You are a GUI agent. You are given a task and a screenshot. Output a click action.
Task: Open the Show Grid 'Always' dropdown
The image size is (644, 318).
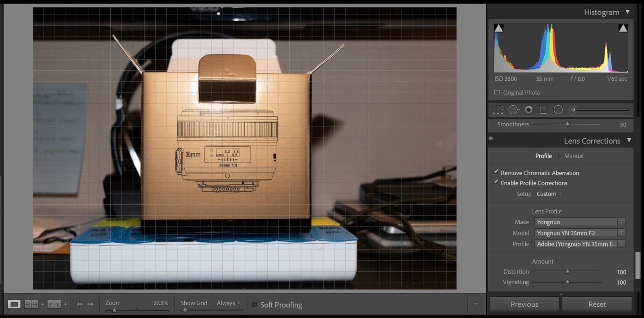228,303
